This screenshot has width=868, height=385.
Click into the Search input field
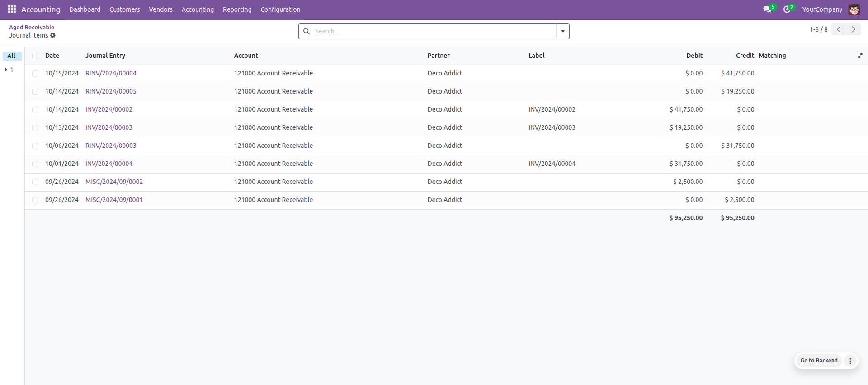[x=434, y=31]
